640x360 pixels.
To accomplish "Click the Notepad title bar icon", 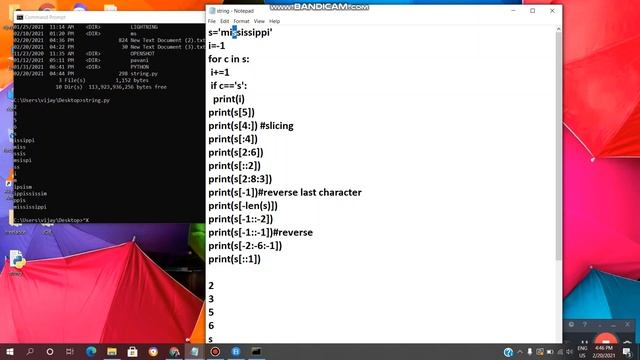I will [x=212, y=11].
